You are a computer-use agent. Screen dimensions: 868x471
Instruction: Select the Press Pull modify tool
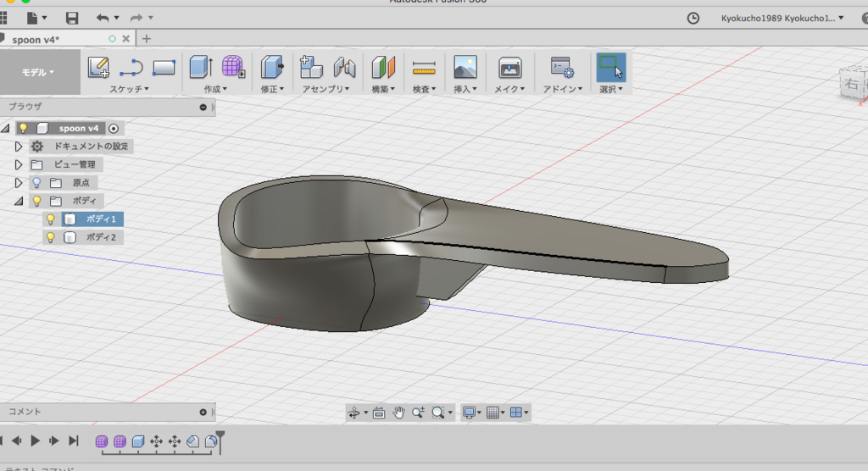point(272,67)
